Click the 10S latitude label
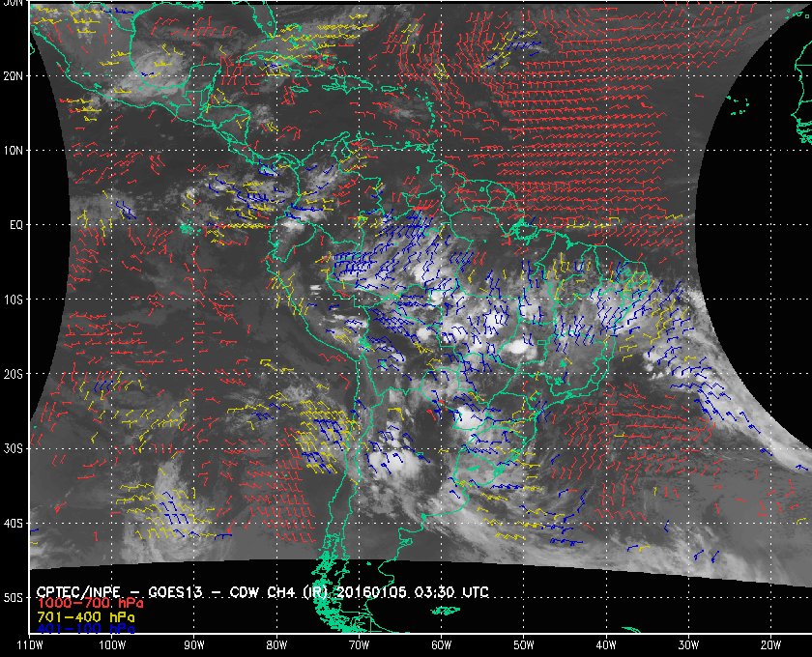 13,300
